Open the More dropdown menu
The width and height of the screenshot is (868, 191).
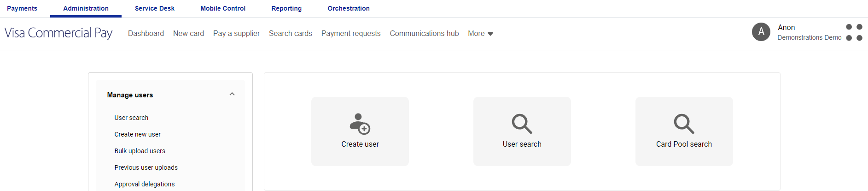click(x=480, y=34)
